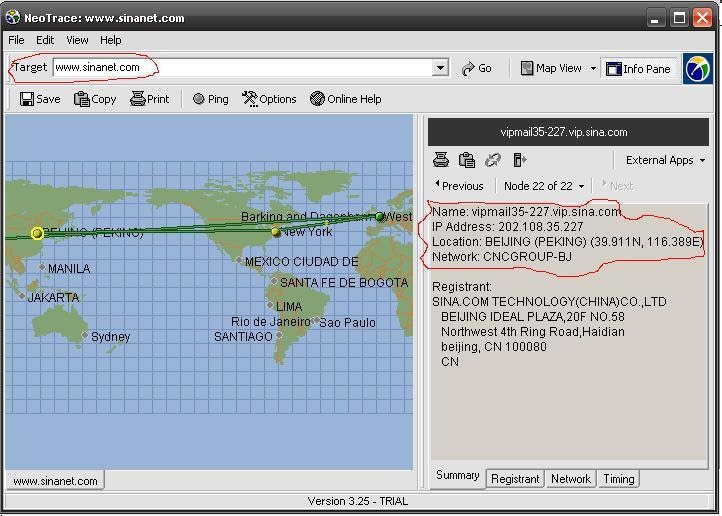Screen dimensions: 722x516
Task: Start a Ping from the toolbar
Action: pos(211,99)
